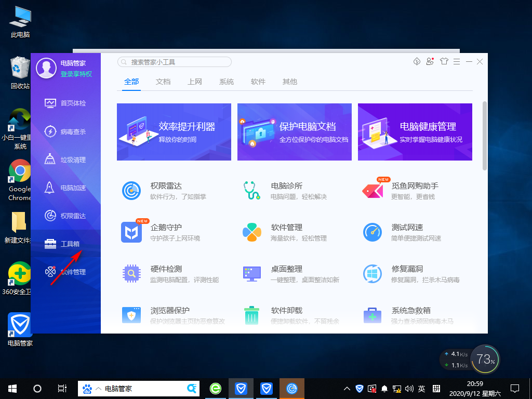The width and height of the screenshot is (532, 399).
Task: Open Microsoft Edge from the taskbar
Action: click(215, 388)
